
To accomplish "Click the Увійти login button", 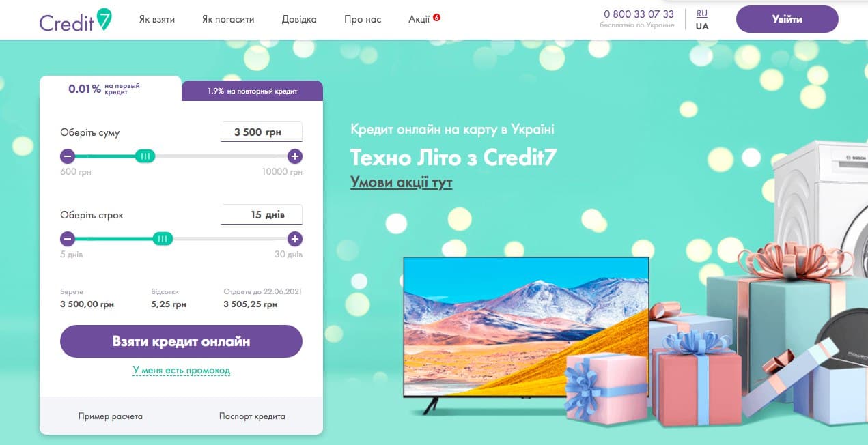I will [787, 19].
